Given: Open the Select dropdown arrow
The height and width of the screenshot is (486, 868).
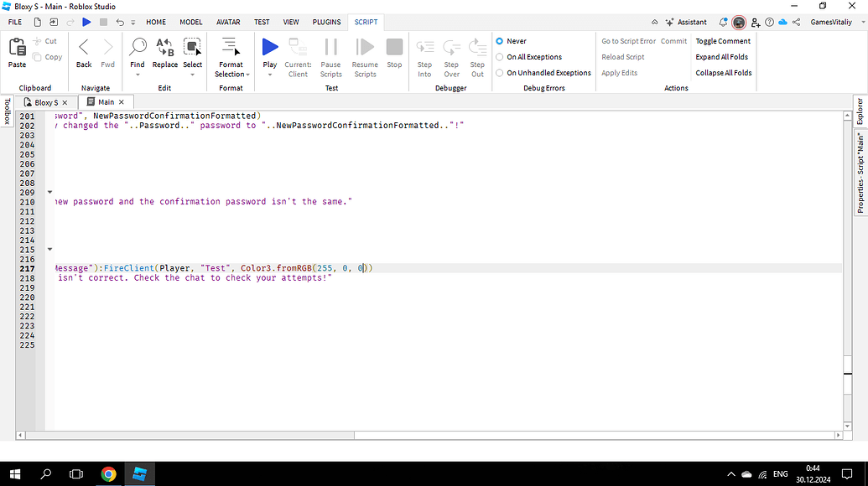Looking at the screenshot, I should 192,75.
